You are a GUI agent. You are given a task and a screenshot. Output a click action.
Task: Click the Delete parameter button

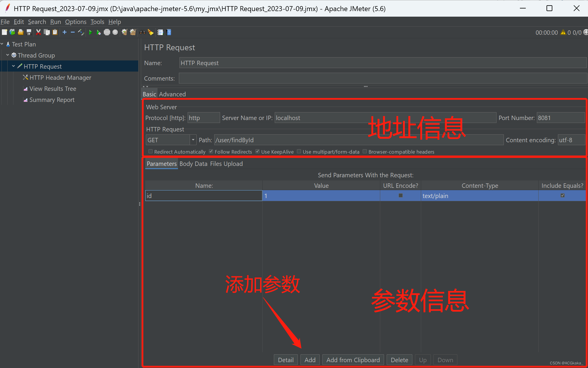(400, 360)
